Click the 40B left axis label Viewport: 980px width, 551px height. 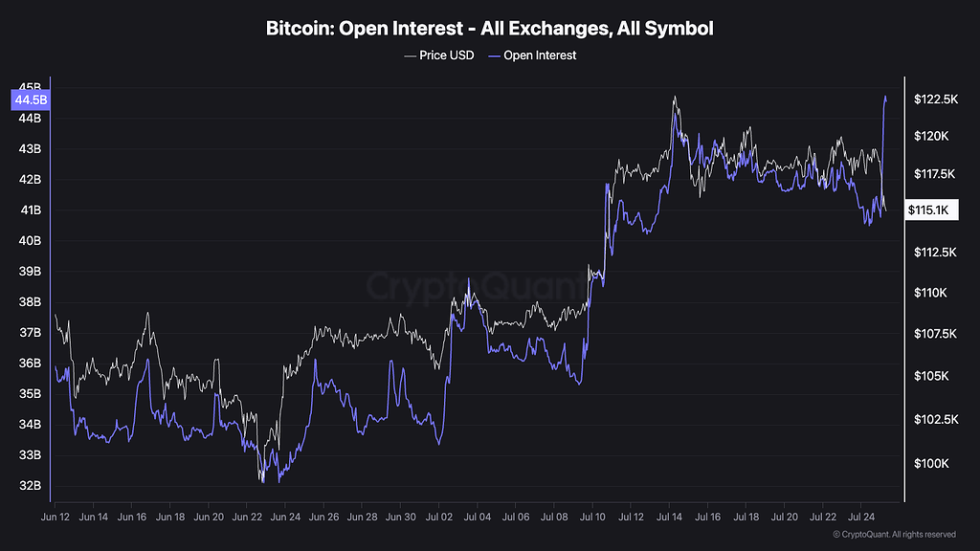(31, 240)
